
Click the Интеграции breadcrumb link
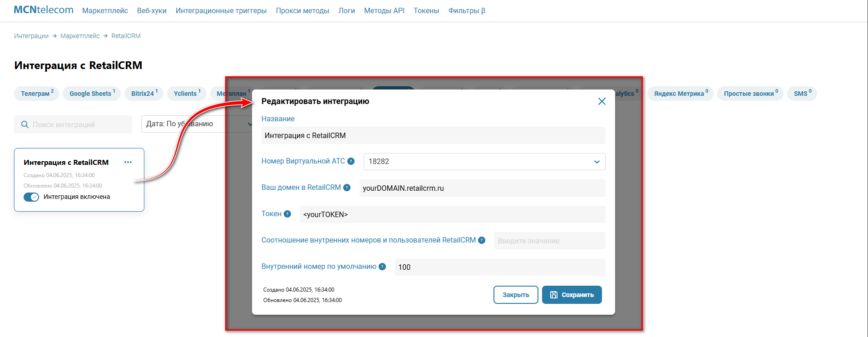[31, 36]
